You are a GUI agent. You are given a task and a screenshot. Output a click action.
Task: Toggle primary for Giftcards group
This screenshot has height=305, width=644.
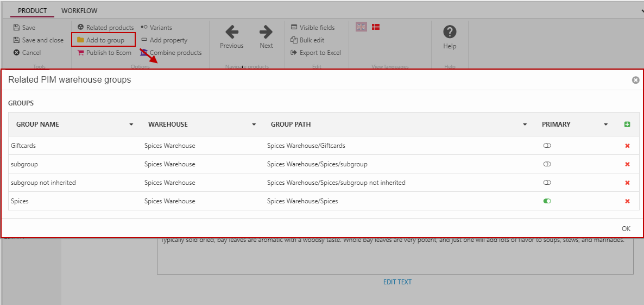tap(547, 146)
